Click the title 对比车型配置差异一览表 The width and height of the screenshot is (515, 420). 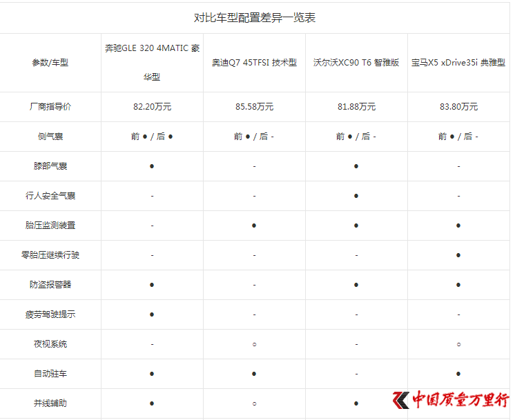pyautogui.click(x=255, y=18)
